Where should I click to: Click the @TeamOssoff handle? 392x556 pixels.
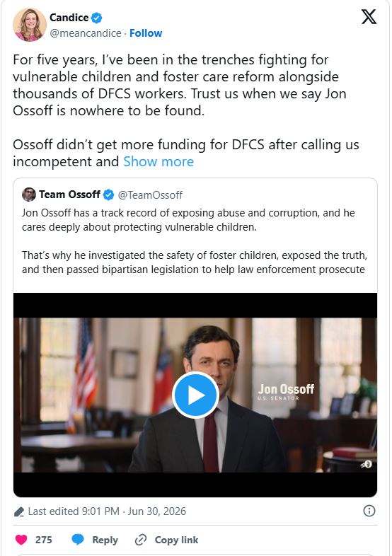tap(150, 195)
